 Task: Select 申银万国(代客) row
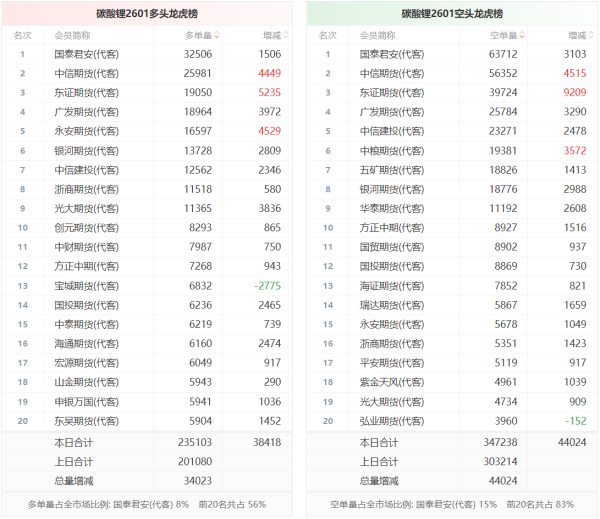[147, 401]
